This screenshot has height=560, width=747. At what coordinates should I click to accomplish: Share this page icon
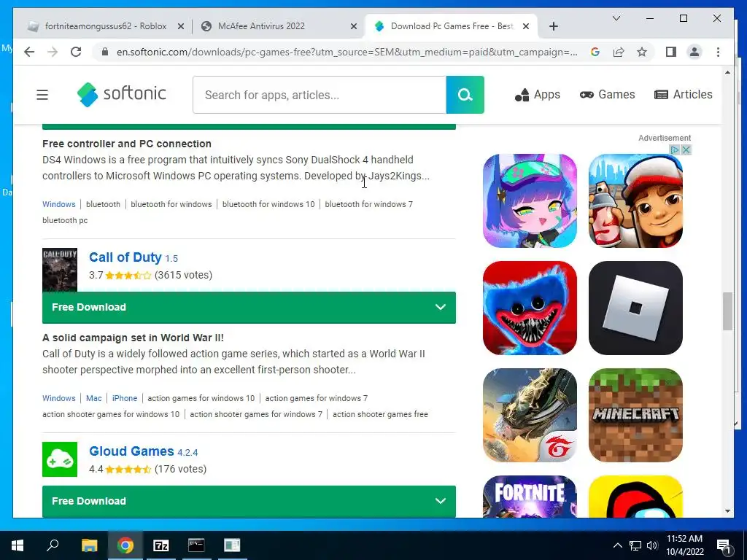(x=619, y=52)
